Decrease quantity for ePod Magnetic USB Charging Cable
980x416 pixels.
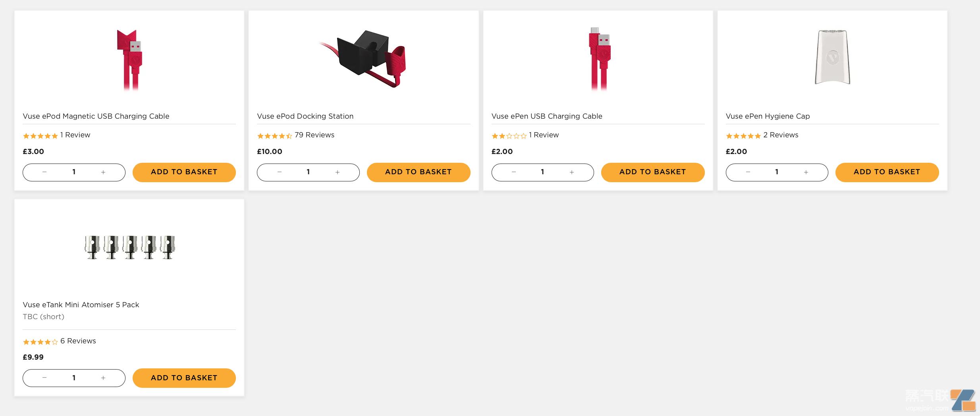click(x=44, y=172)
